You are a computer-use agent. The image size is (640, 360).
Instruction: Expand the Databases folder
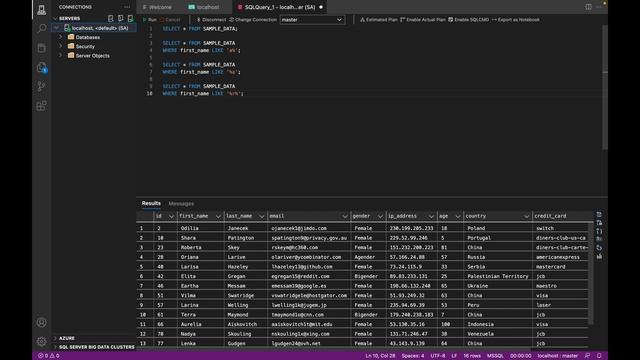coord(61,37)
